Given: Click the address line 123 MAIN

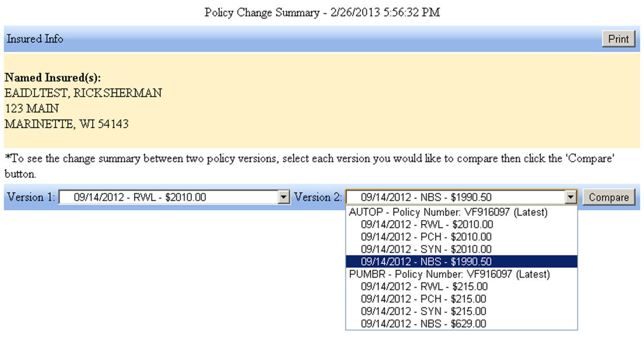Looking at the screenshot, I should coord(32,109).
